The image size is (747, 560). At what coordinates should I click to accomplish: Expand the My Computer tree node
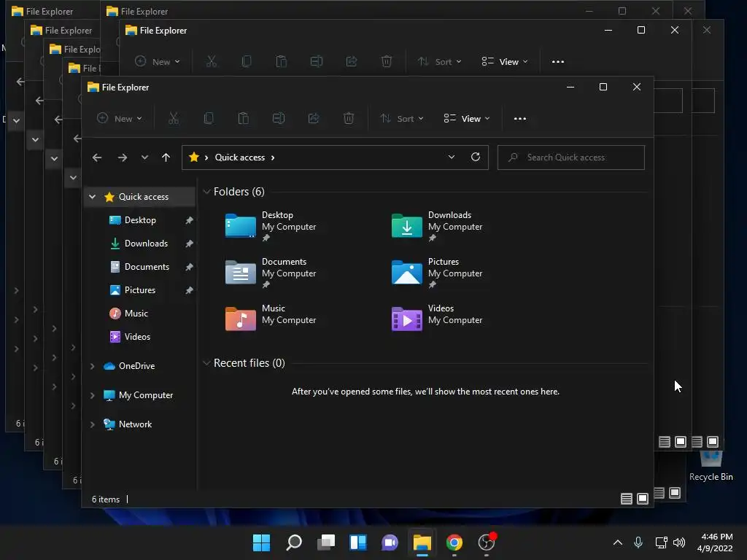93,395
